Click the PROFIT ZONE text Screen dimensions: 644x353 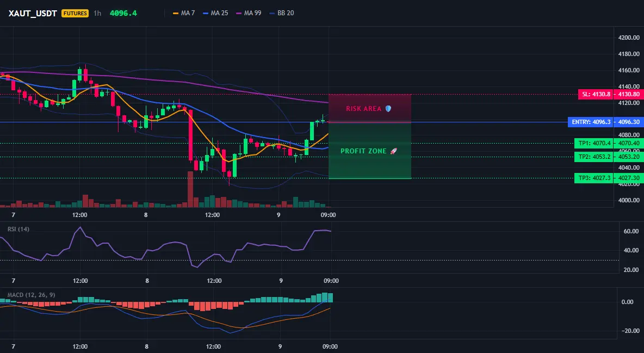(363, 151)
